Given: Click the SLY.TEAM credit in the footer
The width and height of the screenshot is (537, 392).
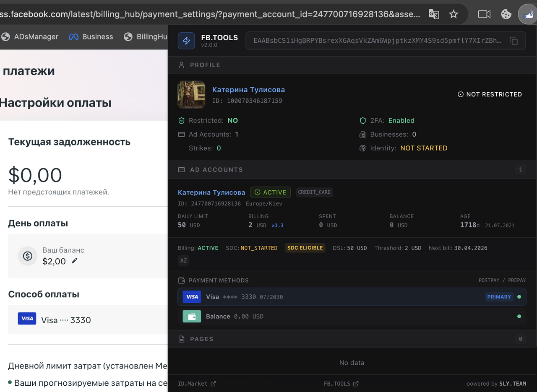Looking at the screenshot, I should coord(512,384).
